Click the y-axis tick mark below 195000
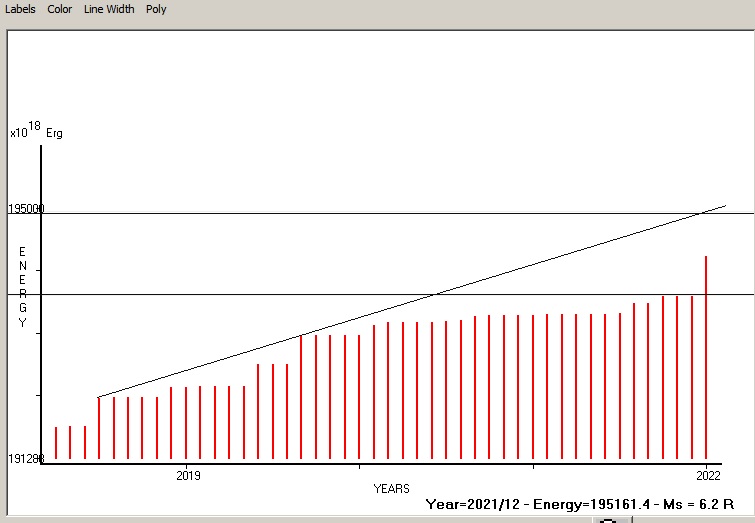The width and height of the screenshot is (755, 523). [x=40, y=270]
